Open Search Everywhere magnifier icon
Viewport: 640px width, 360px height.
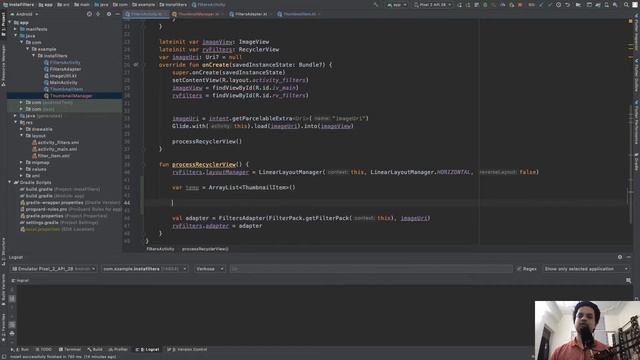click(626, 5)
